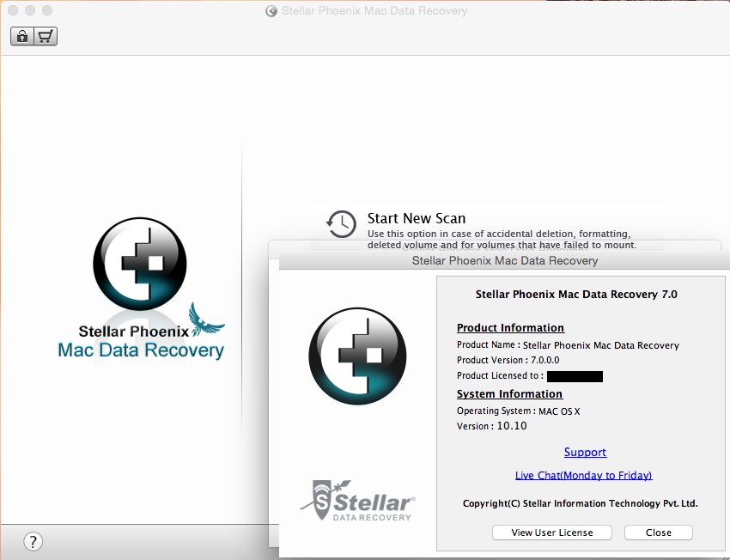Viewport: 730px width, 560px height.
Task: Click the large Mac Data Recovery logo in main window
Action: (x=140, y=264)
